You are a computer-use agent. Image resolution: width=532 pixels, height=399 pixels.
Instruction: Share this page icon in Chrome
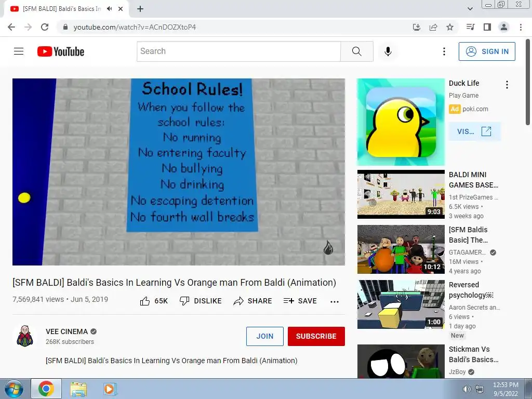coord(433,27)
